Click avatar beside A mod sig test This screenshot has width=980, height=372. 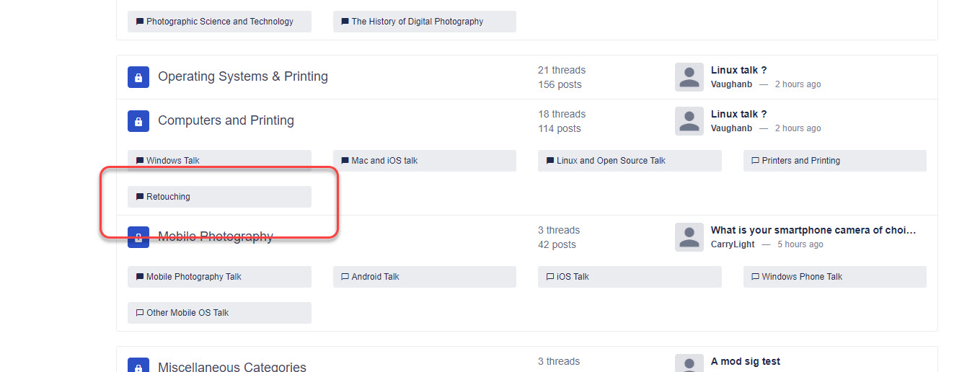coord(689,364)
